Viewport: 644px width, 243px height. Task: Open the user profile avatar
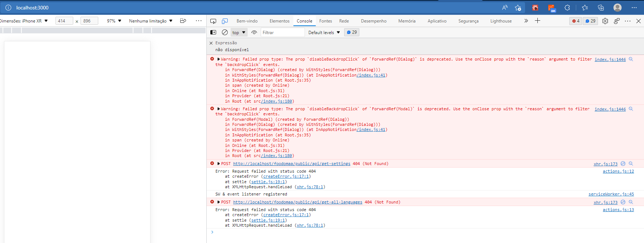pos(618,8)
